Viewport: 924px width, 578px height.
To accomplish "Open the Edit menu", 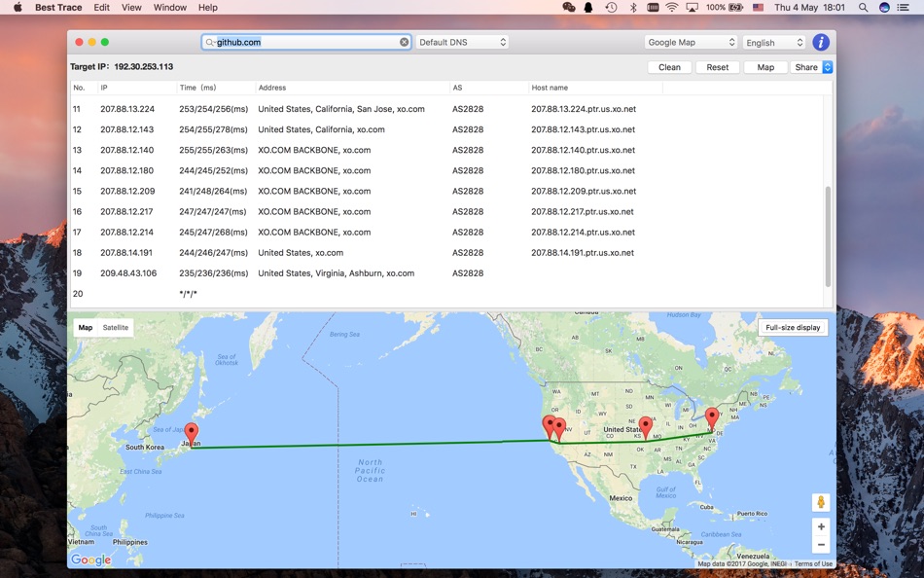I will 101,7.
